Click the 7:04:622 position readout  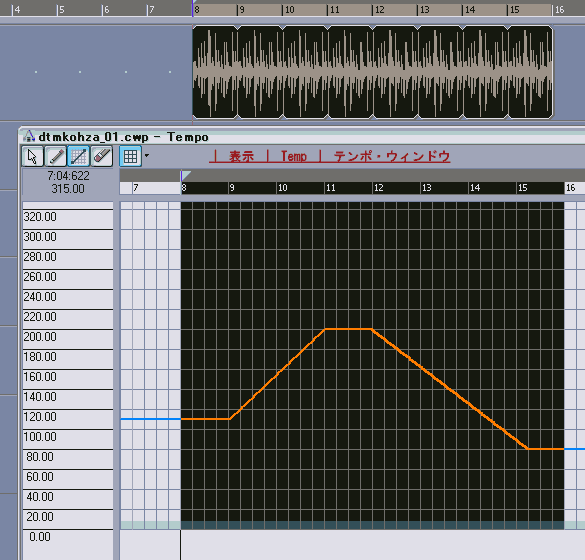[x=68, y=176]
